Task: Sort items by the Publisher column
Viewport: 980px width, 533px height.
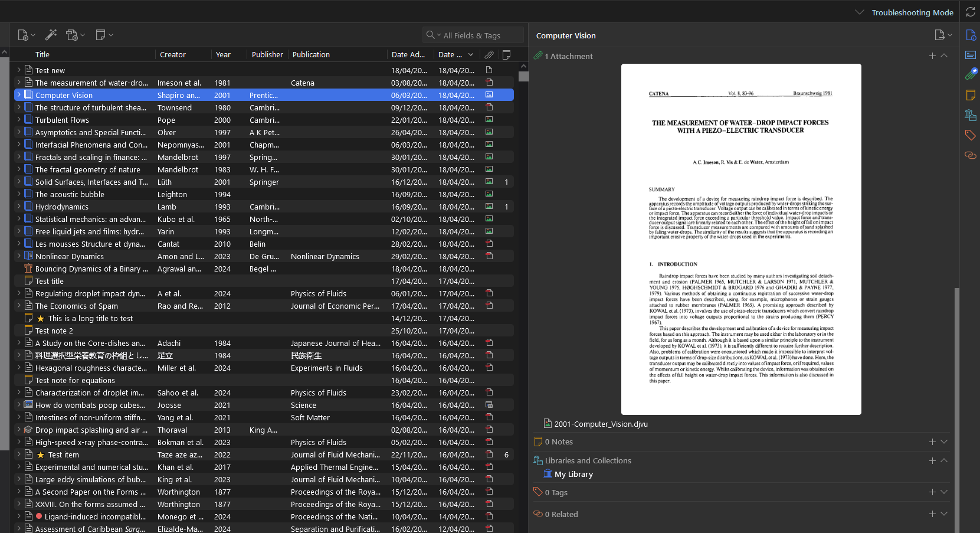Action: (267, 54)
